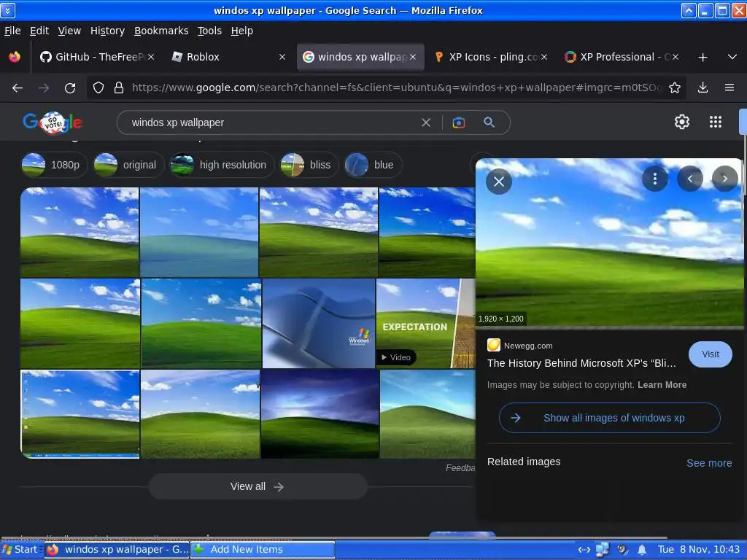
Task: Switch to XP Icons pling.com tab
Action: tap(491, 57)
